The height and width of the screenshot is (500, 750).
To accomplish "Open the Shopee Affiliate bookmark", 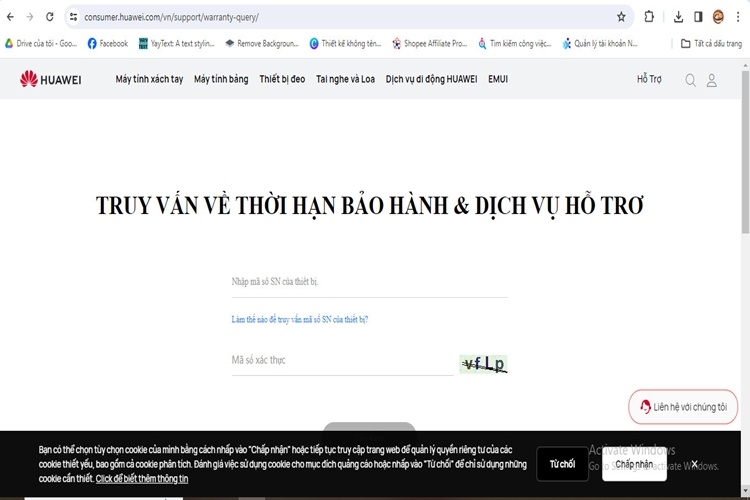I will pyautogui.click(x=430, y=44).
